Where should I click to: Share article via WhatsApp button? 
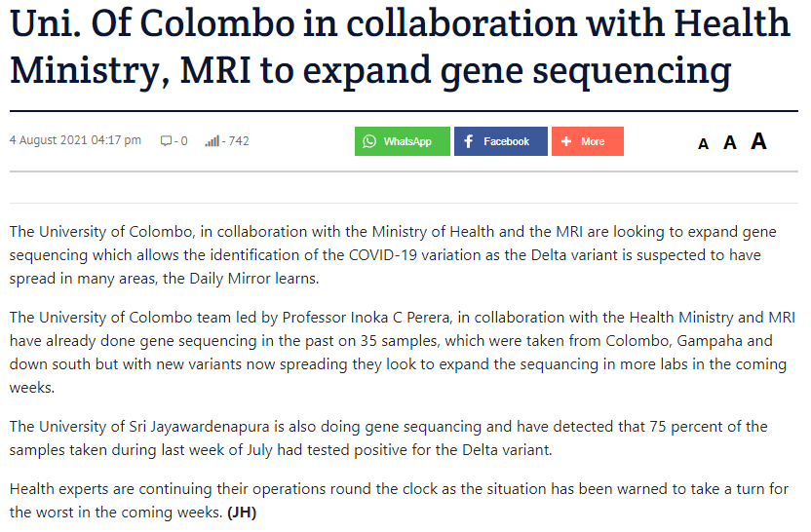(x=402, y=141)
